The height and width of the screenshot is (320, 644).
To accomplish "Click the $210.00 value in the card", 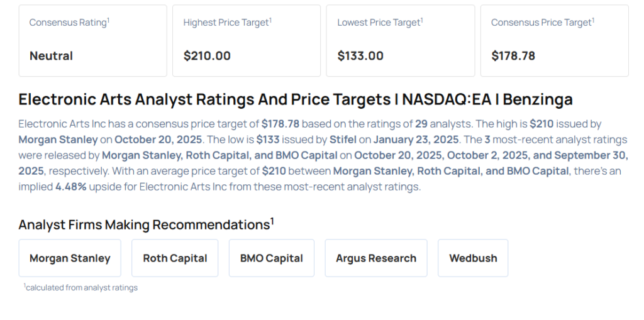I will pyautogui.click(x=207, y=56).
